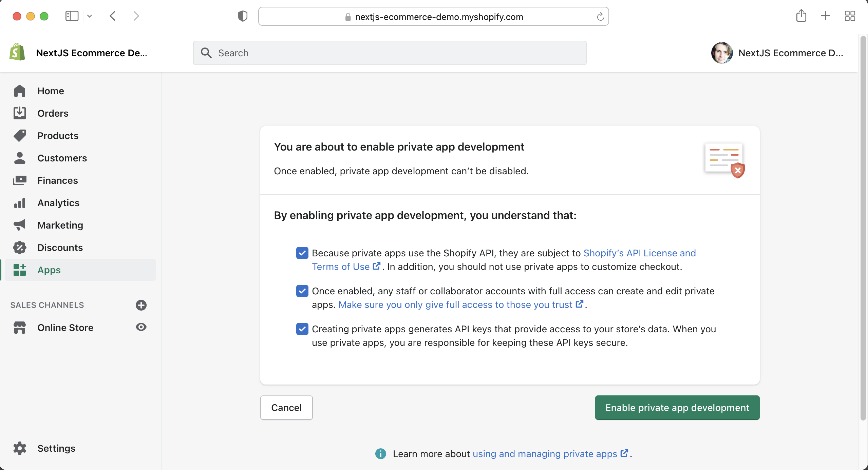Show Safari tab overview grid
868x470 pixels.
pos(850,16)
